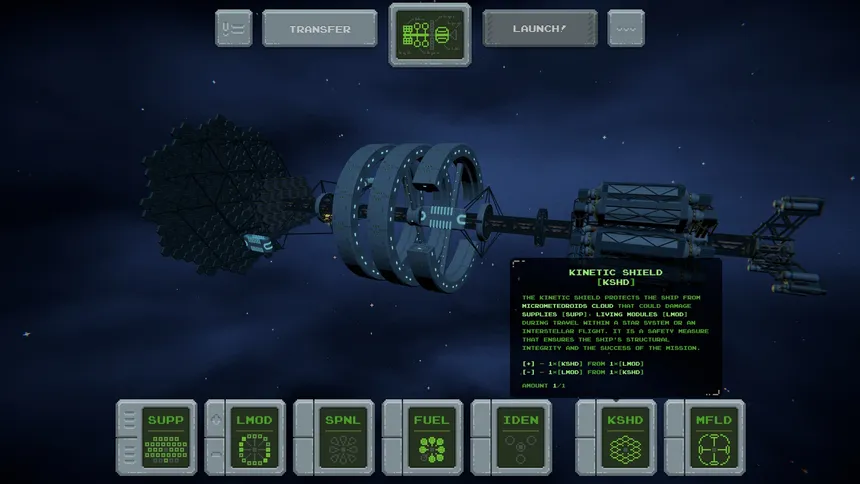Viewport: 860px width, 484px height.
Task: Open the three-dots more options button
Action: pos(626,28)
